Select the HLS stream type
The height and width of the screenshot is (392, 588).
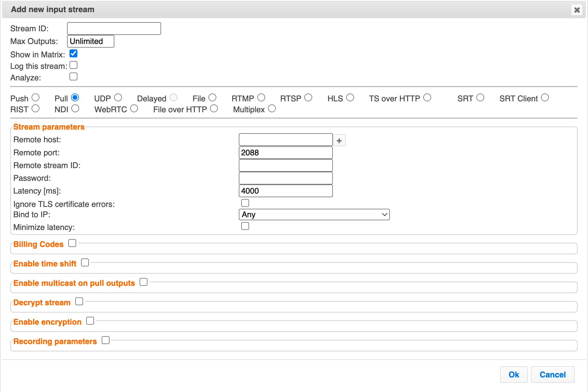click(x=350, y=97)
